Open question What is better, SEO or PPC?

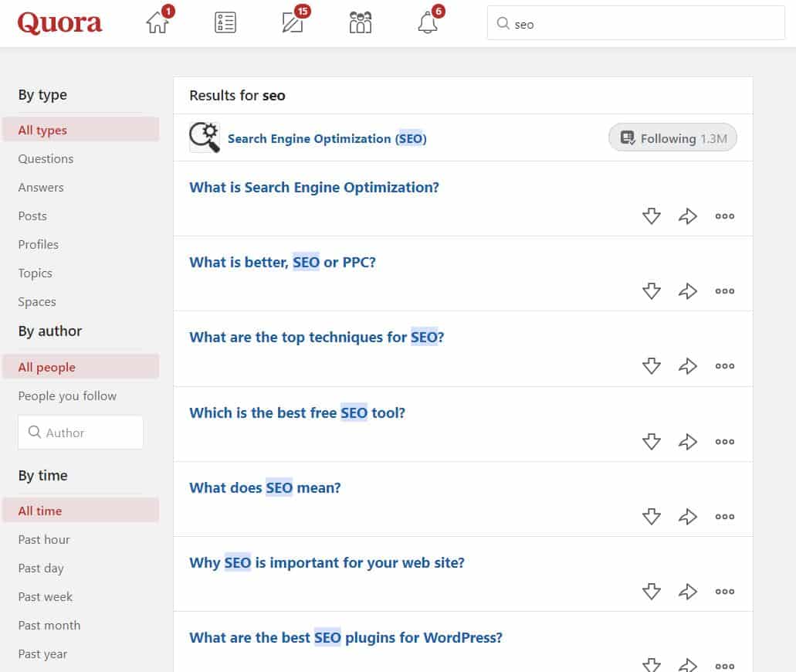click(x=283, y=262)
